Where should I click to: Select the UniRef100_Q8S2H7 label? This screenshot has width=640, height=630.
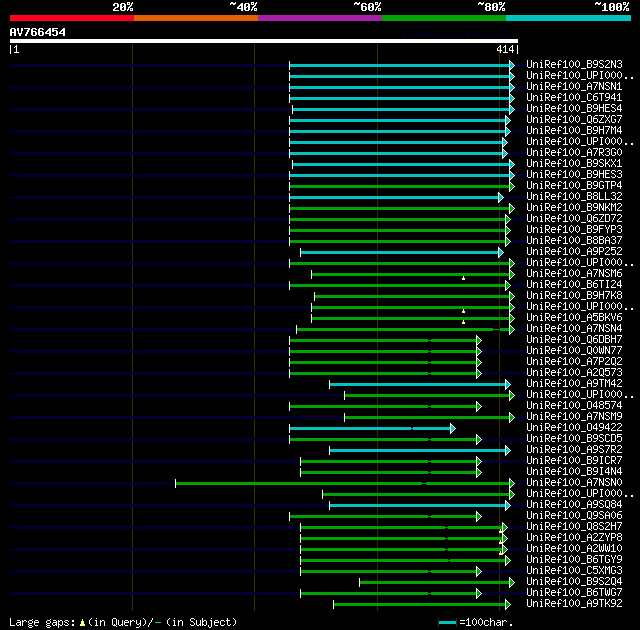tap(574, 527)
